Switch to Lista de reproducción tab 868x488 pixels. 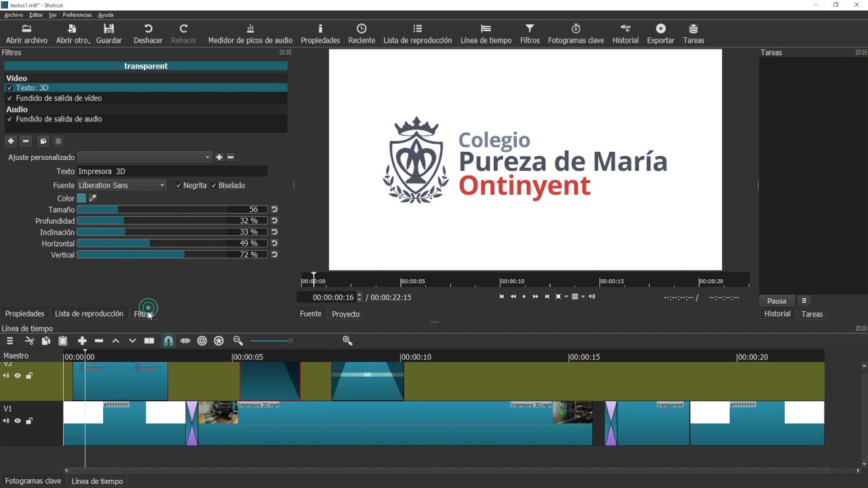point(89,314)
